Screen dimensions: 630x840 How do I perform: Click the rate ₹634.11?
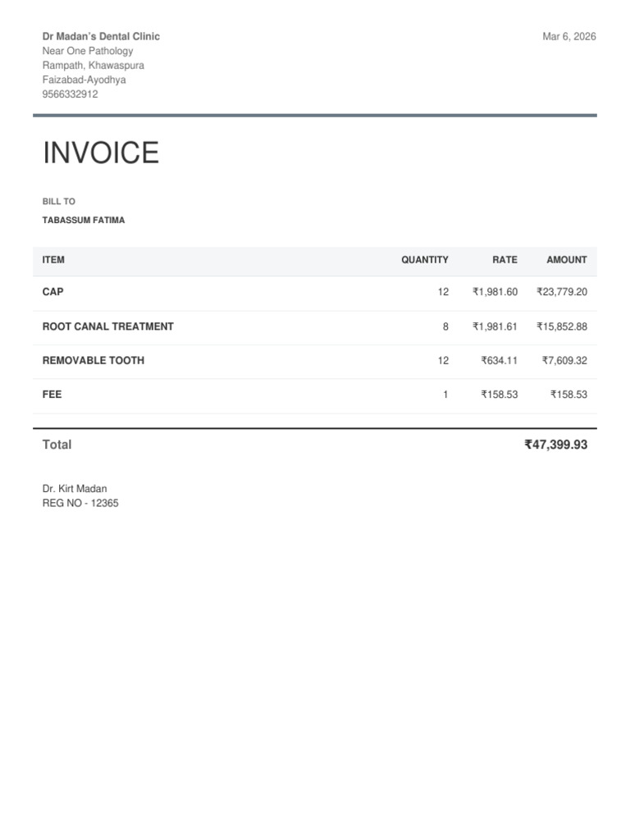pos(500,361)
